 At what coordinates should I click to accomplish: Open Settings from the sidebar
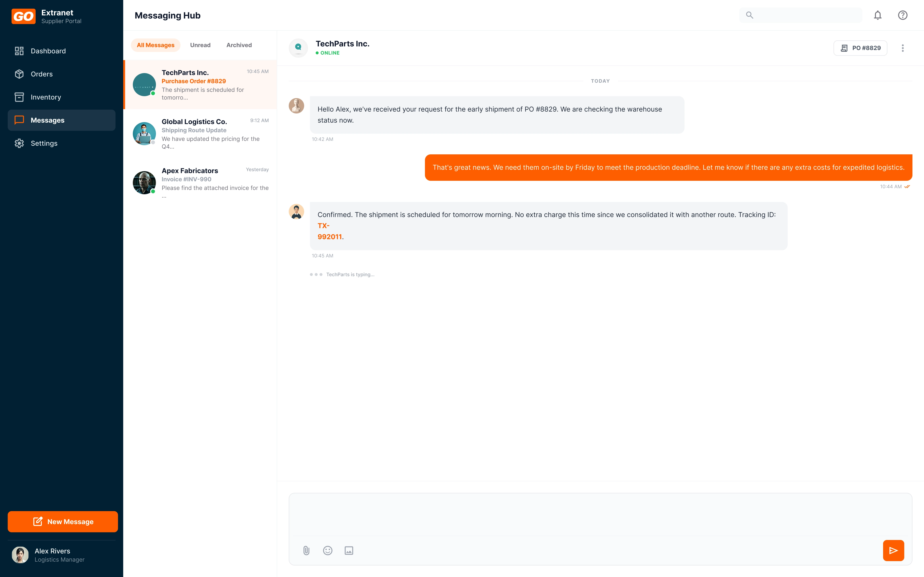pos(44,144)
